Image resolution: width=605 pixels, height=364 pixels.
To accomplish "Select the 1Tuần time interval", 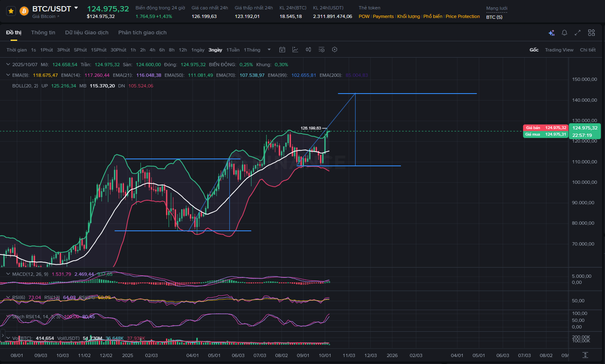I will [x=233, y=50].
